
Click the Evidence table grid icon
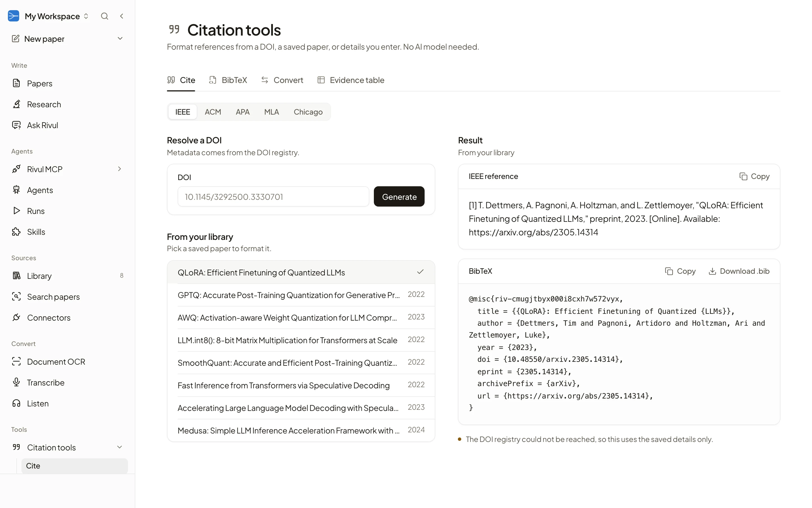click(321, 80)
